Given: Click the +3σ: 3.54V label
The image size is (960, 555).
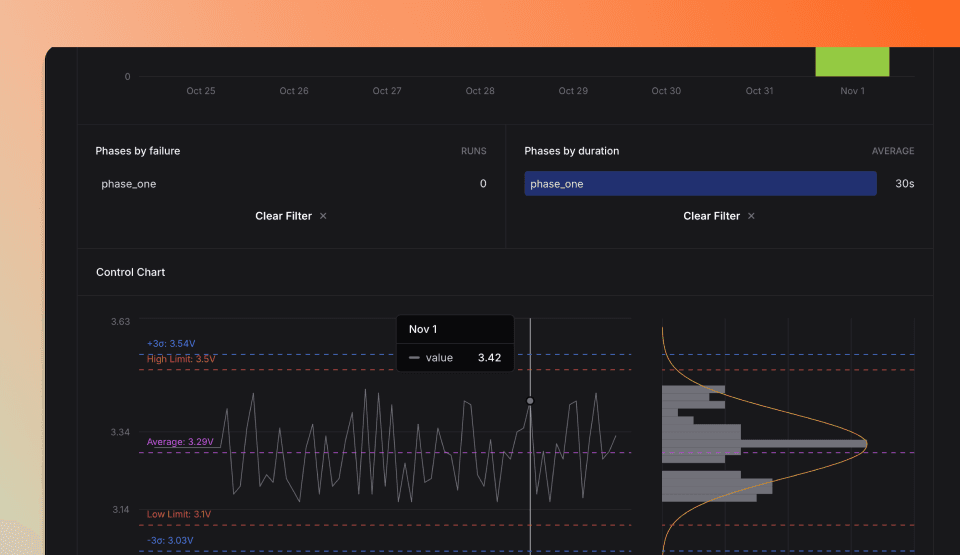Looking at the screenshot, I should click(x=171, y=344).
